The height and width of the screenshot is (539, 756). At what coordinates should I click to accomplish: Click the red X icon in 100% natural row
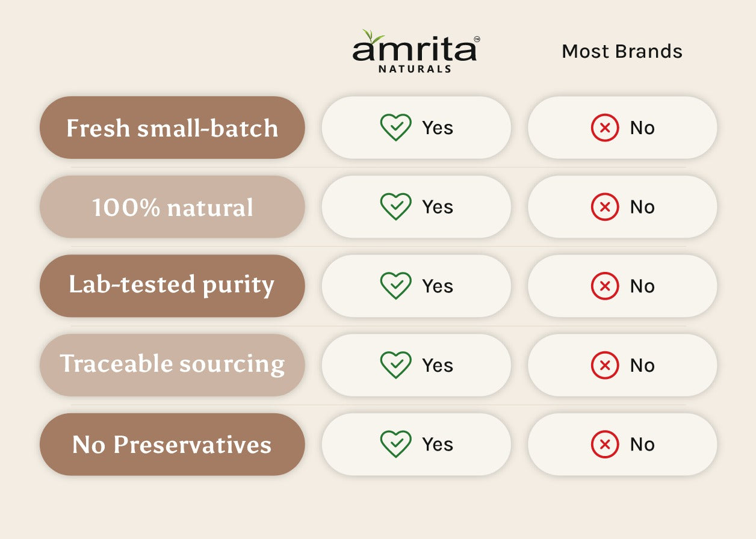pyautogui.click(x=605, y=207)
